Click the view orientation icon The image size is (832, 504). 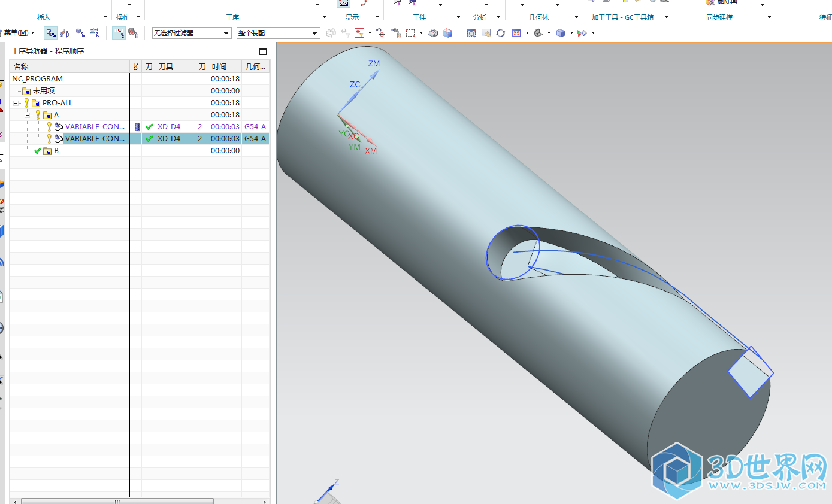(538, 33)
